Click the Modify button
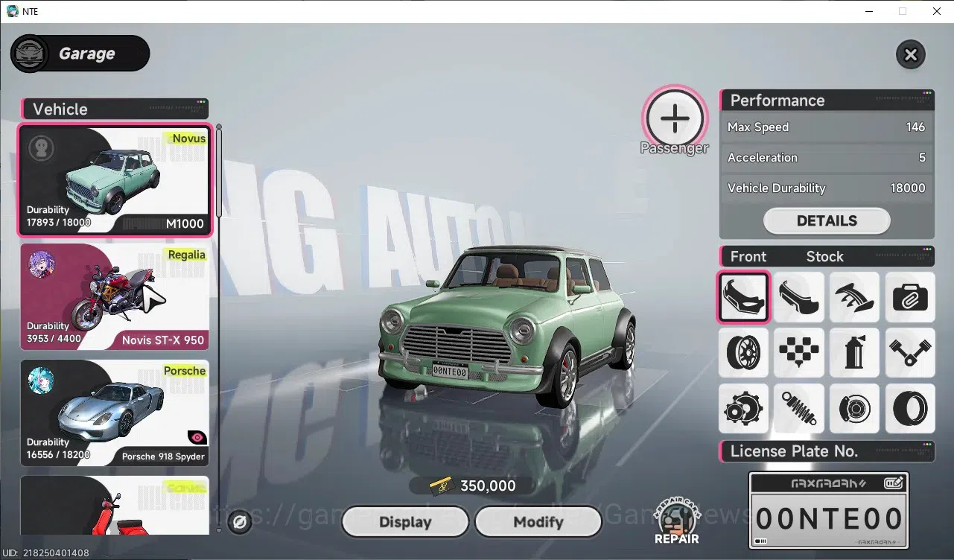The height and width of the screenshot is (560, 954). pos(538,522)
